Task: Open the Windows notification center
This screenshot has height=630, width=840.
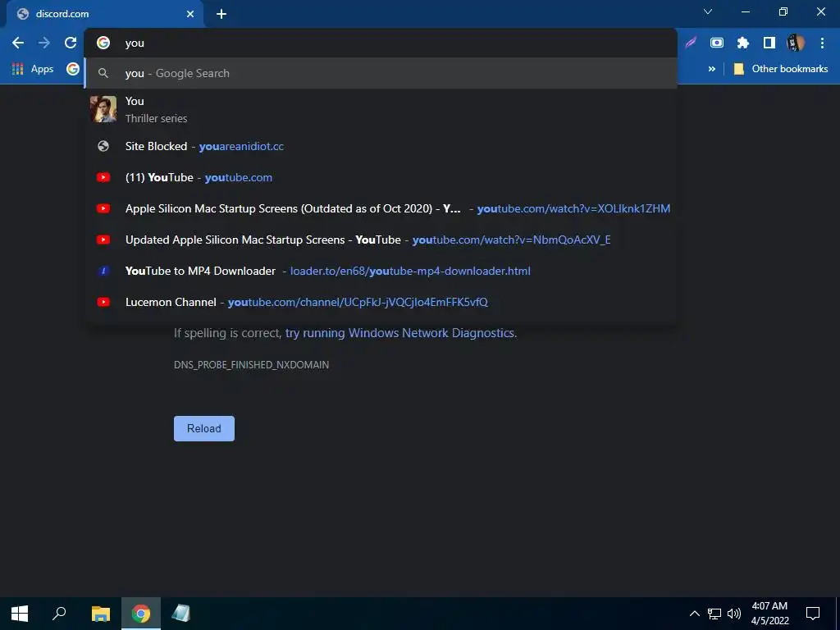Action: [813, 614]
